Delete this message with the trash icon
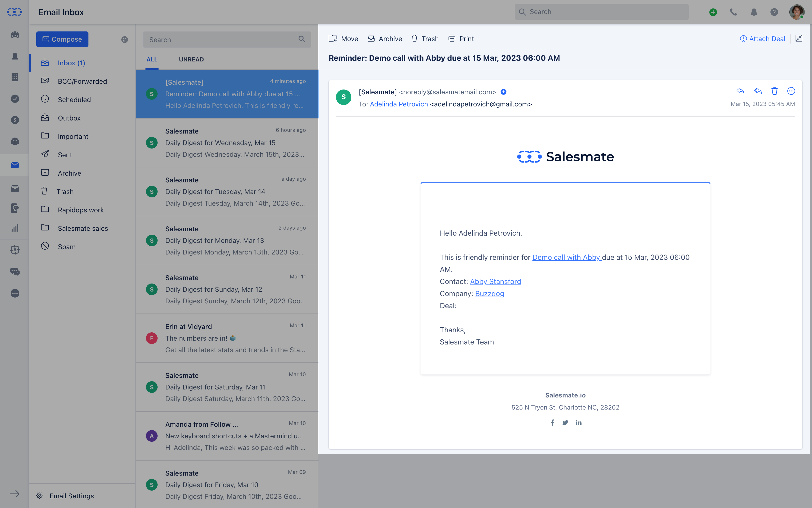The width and height of the screenshot is (812, 508). 774,91
